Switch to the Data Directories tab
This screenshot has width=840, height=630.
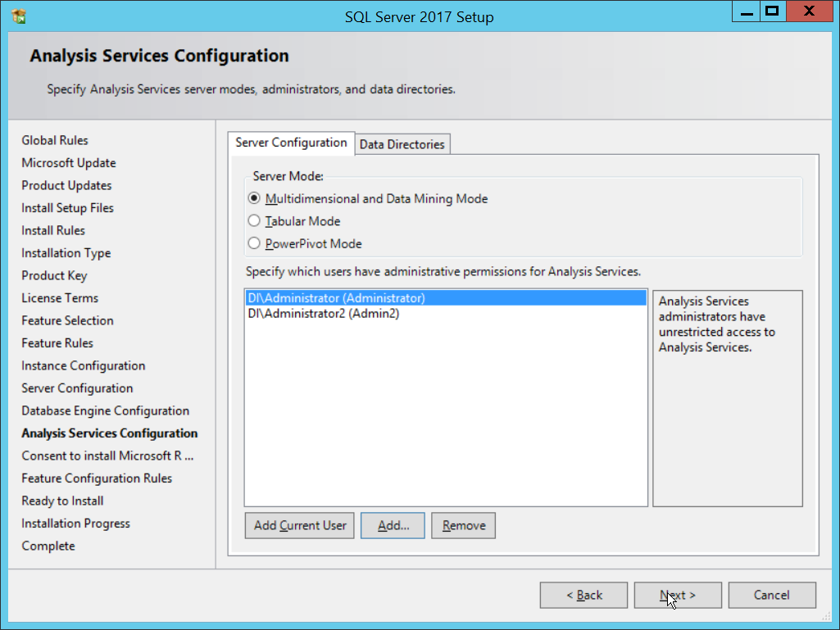point(402,144)
